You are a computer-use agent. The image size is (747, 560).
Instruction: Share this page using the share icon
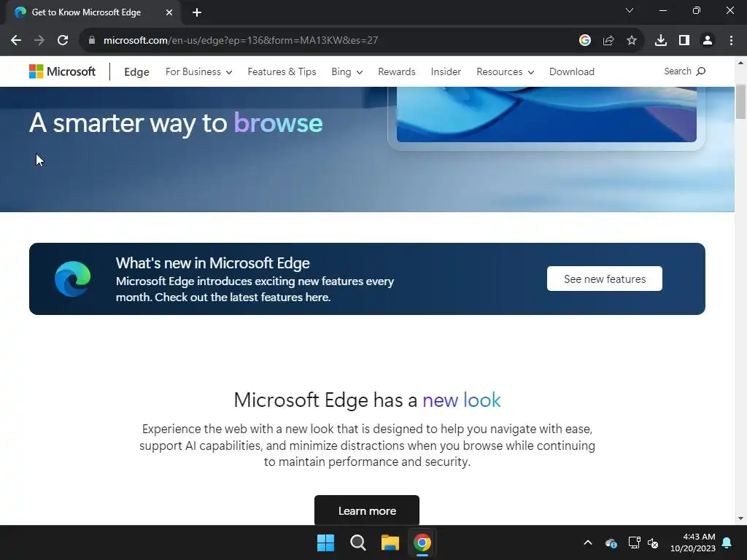click(x=608, y=41)
